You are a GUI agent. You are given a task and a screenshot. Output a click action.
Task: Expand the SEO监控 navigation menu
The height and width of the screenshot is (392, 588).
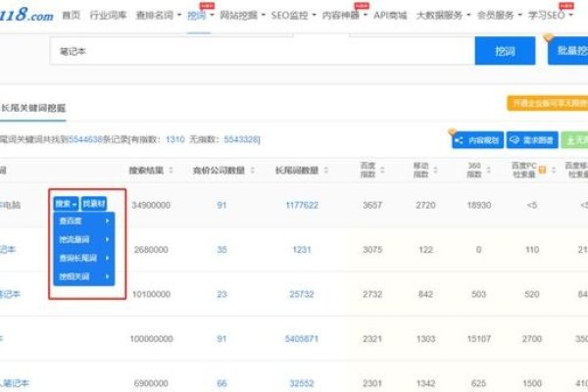coord(293,16)
